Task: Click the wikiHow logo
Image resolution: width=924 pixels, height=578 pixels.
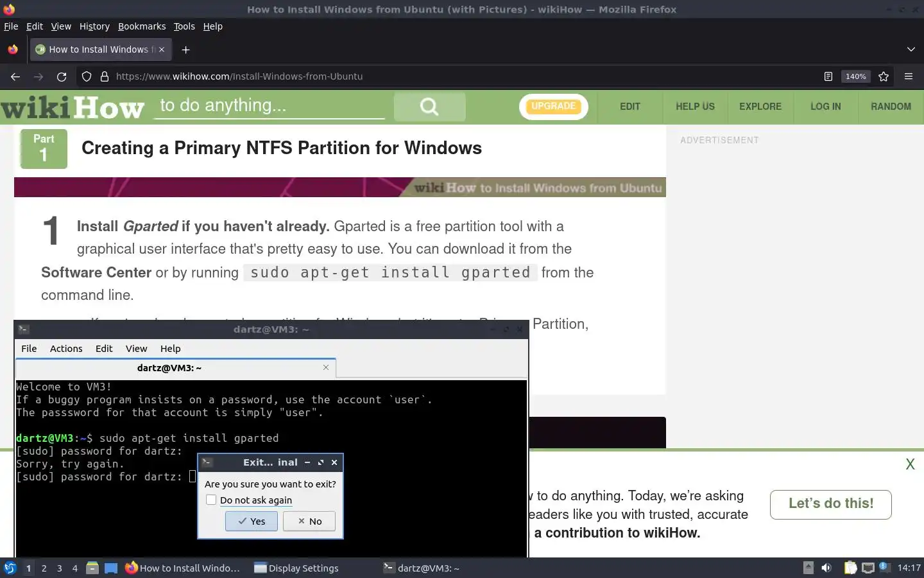Action: tap(73, 107)
